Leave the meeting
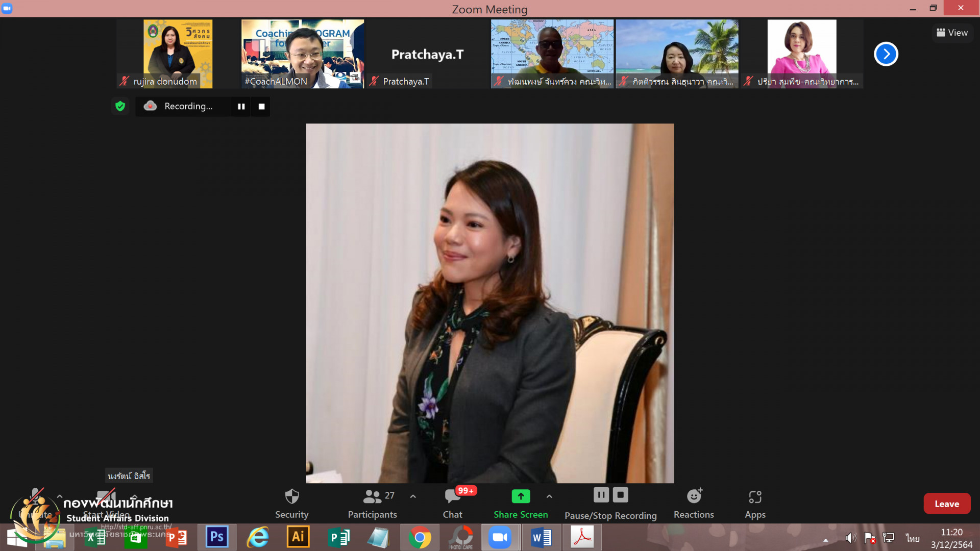 tap(946, 504)
